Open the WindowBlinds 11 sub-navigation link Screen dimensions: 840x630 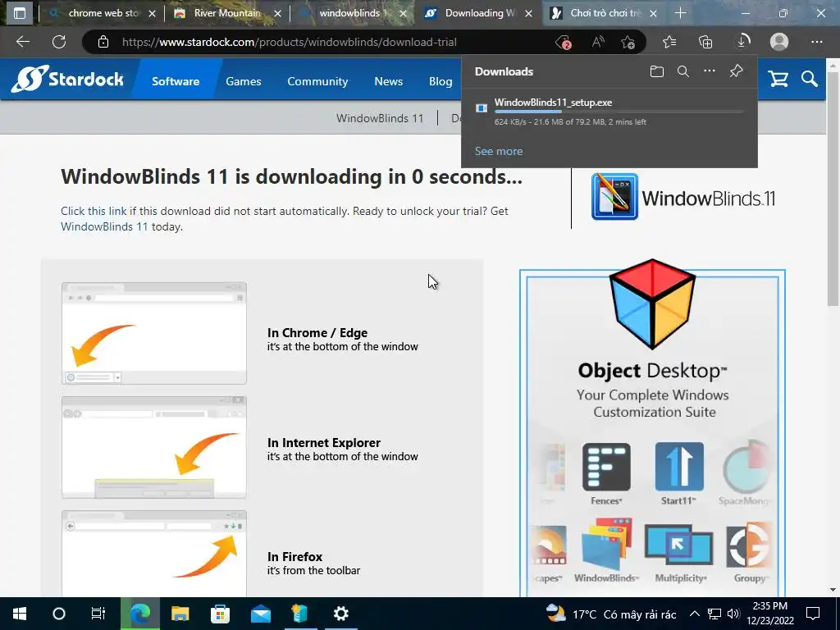click(x=380, y=118)
